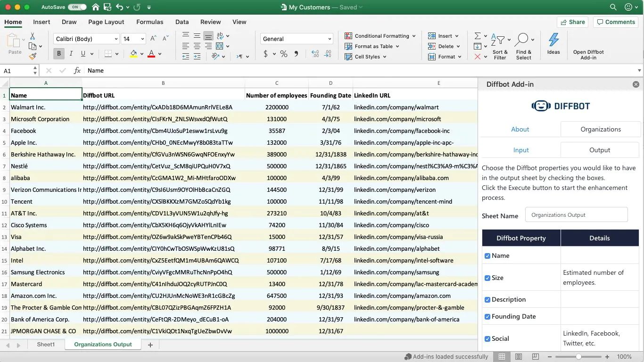Add a new sheet with plus button
Screen dimensions: 644x362
pos(150,345)
